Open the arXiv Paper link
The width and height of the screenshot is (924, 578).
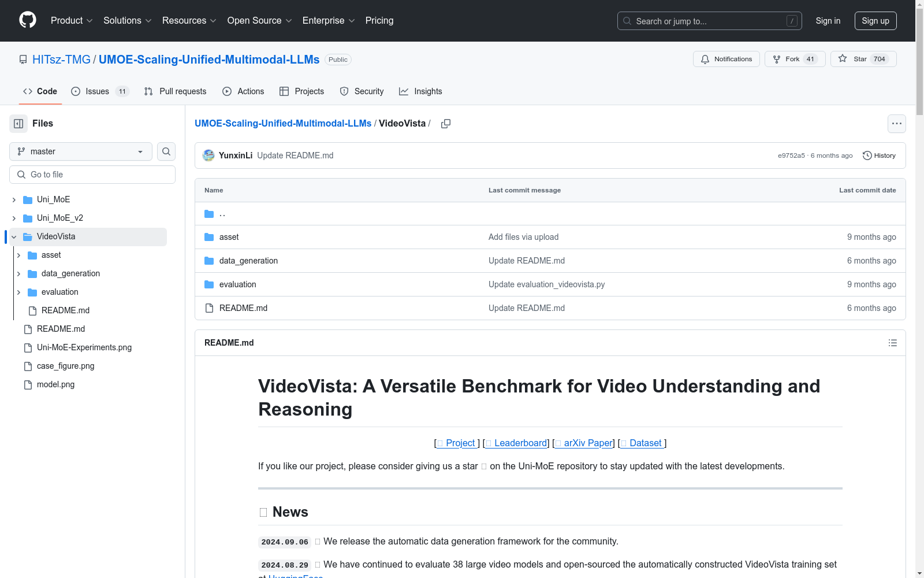[x=584, y=443]
